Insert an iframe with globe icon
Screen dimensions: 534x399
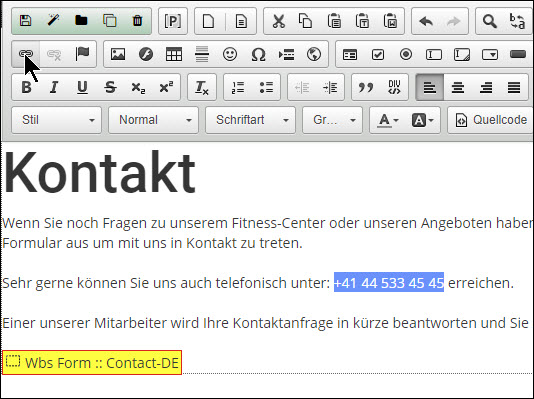click(x=314, y=54)
